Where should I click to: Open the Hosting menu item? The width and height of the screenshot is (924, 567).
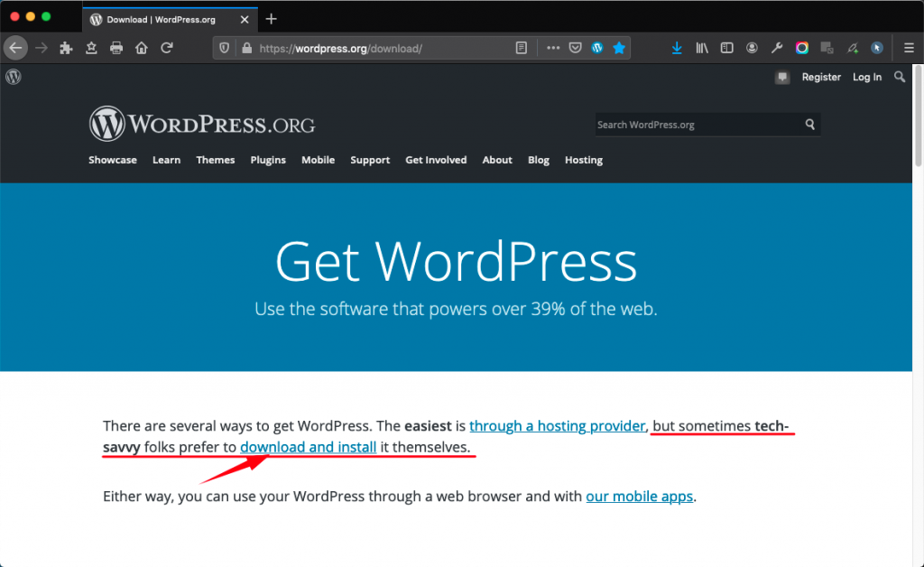tap(584, 160)
